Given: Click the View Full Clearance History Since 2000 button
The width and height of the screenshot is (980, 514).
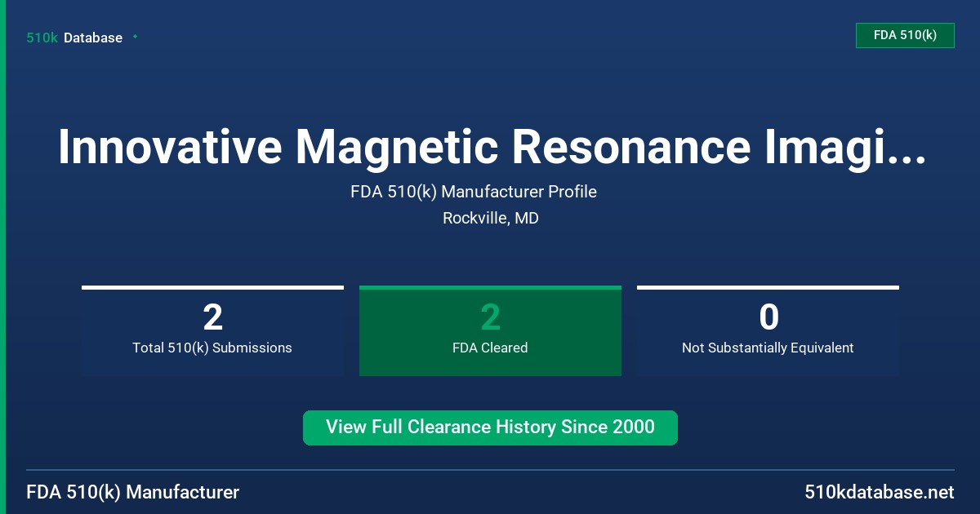Looking at the screenshot, I should click(490, 428).
